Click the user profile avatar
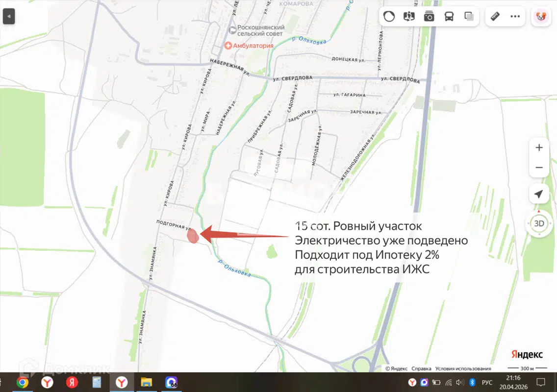 click(541, 16)
